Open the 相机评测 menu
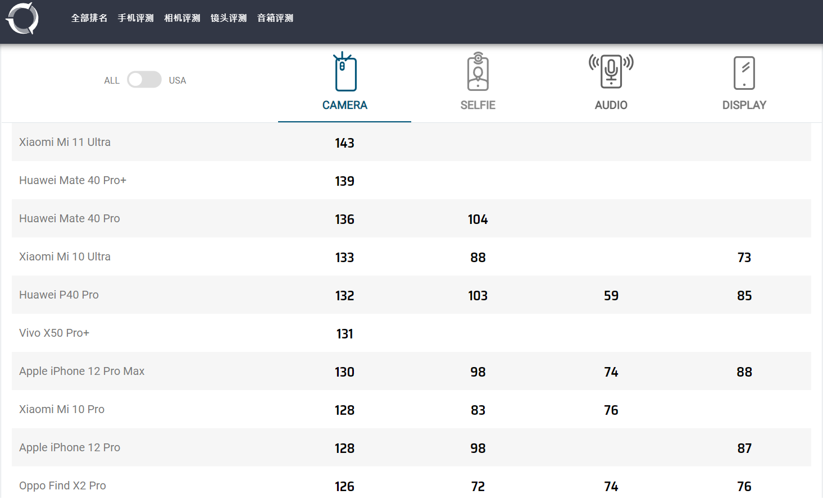Image resolution: width=823 pixels, height=504 pixels. click(182, 18)
